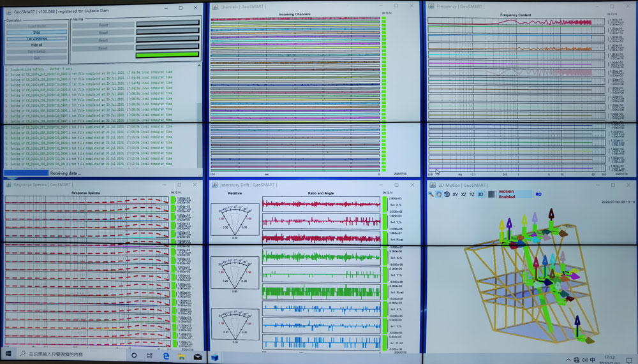Select the pan hand tool in 3D Motion

coord(439,194)
